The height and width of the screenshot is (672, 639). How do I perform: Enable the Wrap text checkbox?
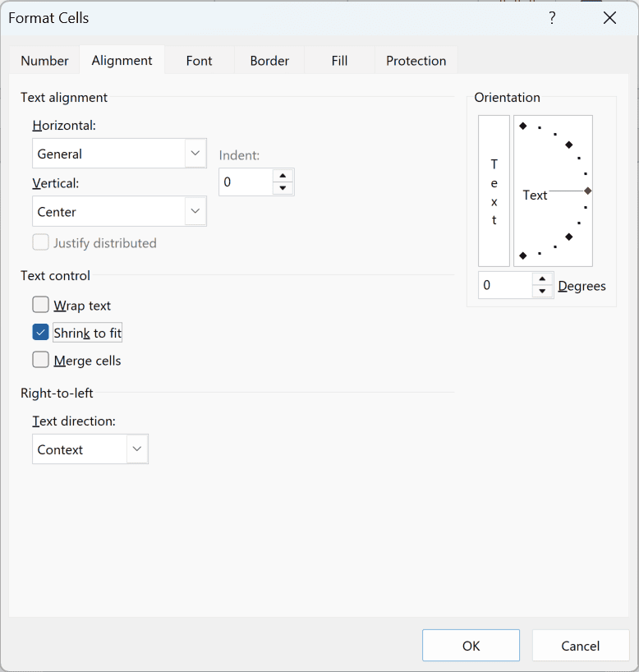(x=40, y=305)
